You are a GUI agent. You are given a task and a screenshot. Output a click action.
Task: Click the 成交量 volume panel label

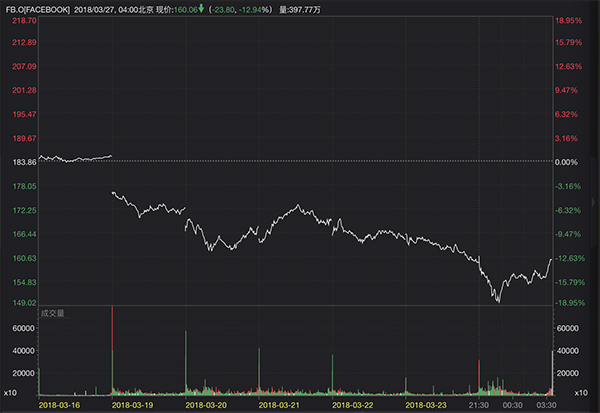tap(52, 313)
